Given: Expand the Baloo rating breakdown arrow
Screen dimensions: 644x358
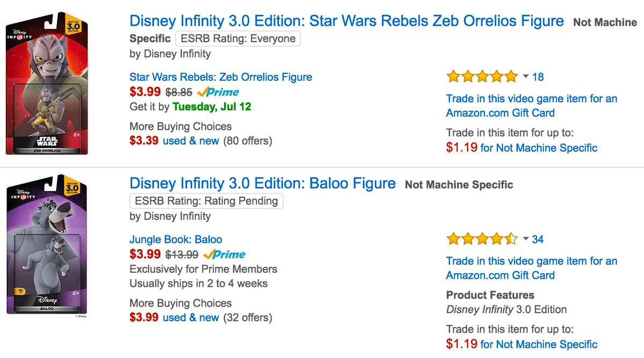Looking at the screenshot, I should point(525,239).
